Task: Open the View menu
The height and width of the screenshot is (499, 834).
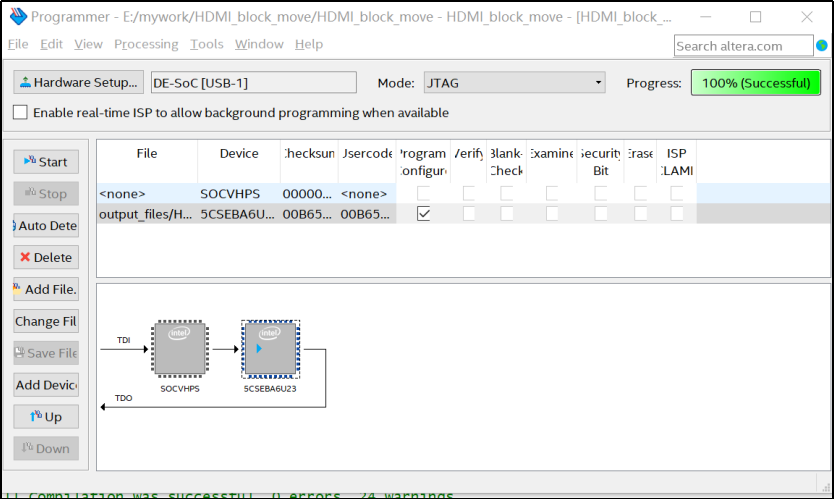Action: [x=88, y=44]
